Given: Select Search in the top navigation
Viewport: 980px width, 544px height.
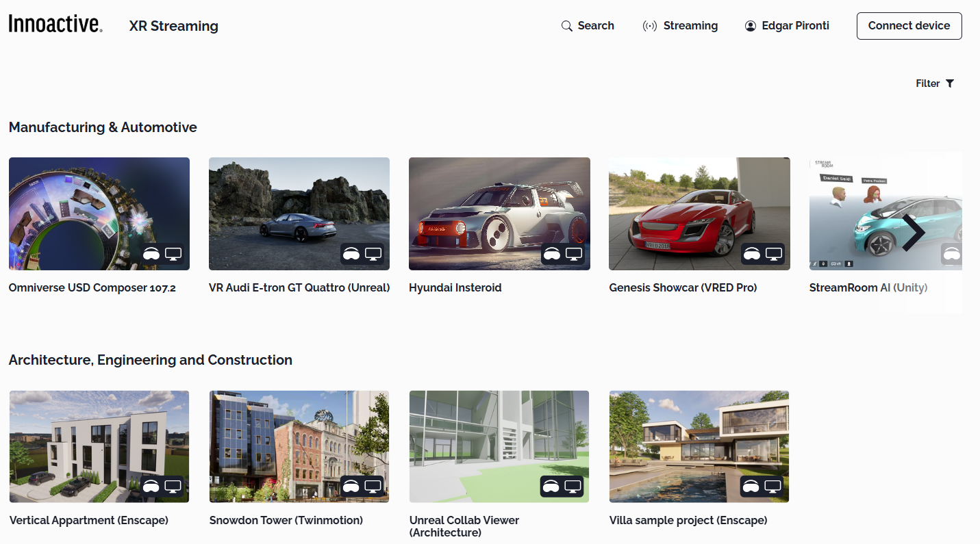Looking at the screenshot, I should coord(595,26).
